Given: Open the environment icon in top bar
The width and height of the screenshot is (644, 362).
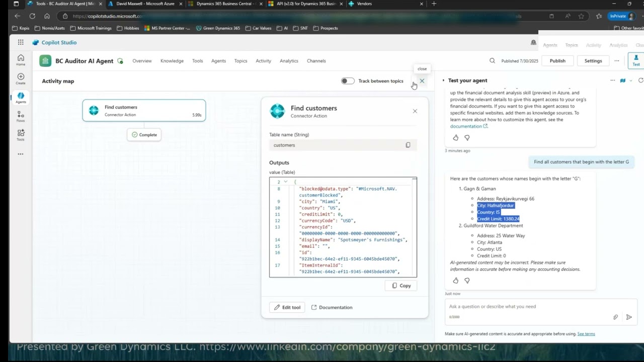Looking at the screenshot, I should [x=533, y=42].
